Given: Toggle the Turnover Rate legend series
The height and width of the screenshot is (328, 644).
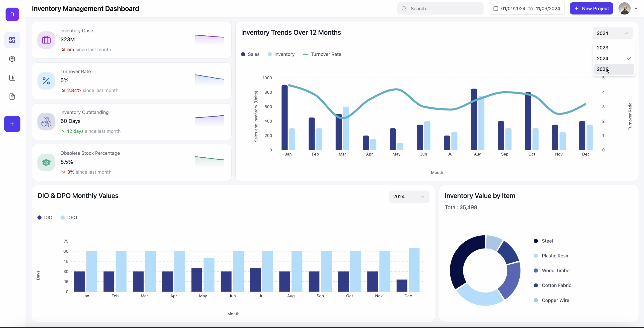Looking at the screenshot, I should tap(322, 54).
